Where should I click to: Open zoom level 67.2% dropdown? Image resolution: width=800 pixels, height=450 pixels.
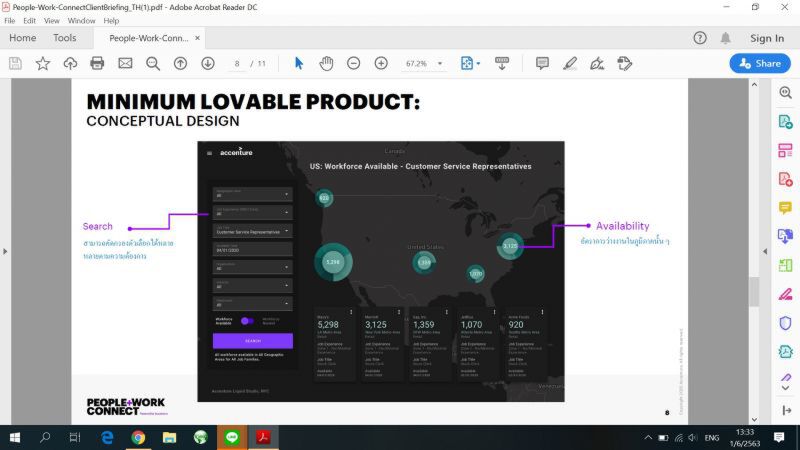(x=440, y=64)
